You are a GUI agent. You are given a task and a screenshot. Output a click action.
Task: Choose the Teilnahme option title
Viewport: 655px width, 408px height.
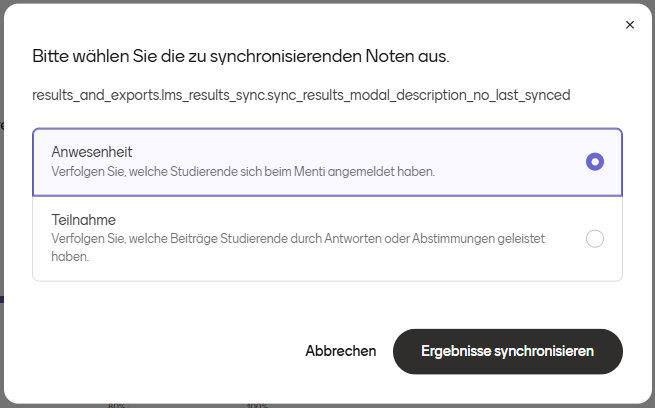[x=84, y=220]
